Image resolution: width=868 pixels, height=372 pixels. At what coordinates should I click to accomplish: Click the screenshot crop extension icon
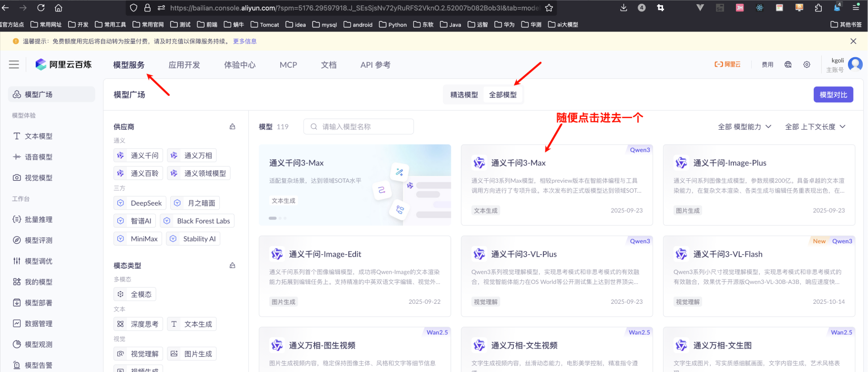tap(660, 8)
